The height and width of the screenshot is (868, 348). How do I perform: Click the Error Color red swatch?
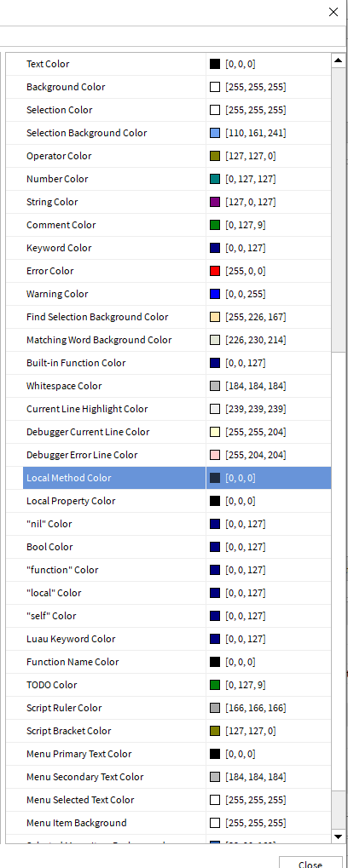click(x=215, y=271)
